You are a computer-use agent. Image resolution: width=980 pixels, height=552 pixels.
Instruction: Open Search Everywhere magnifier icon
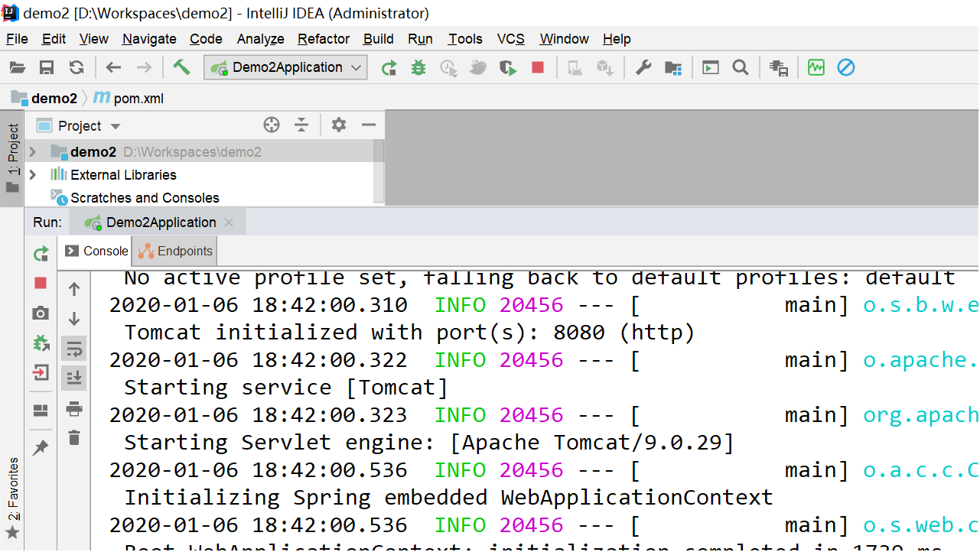tap(740, 68)
